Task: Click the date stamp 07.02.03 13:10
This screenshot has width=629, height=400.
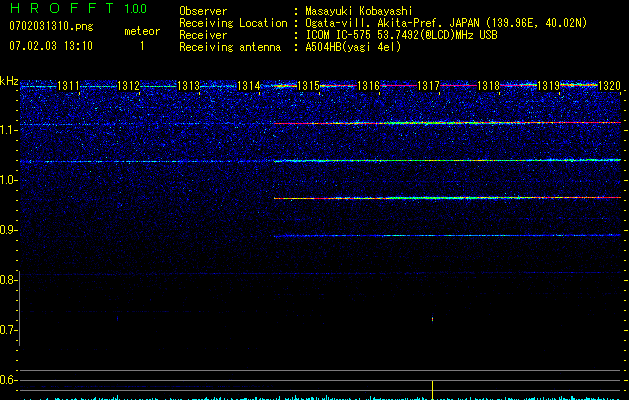Action: click(51, 46)
